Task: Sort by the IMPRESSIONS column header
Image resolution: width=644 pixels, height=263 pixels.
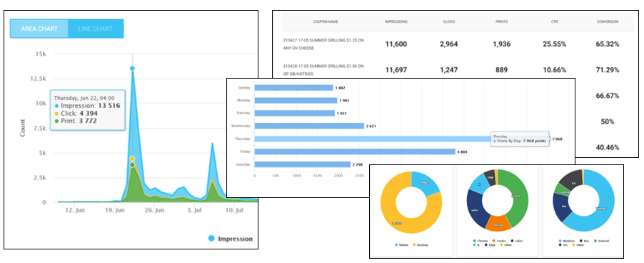Action: click(396, 21)
